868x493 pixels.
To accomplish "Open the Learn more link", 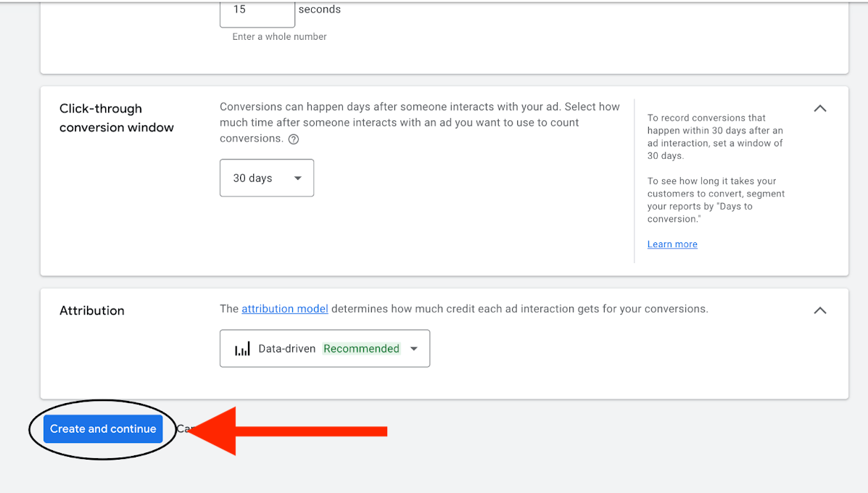I will [672, 244].
